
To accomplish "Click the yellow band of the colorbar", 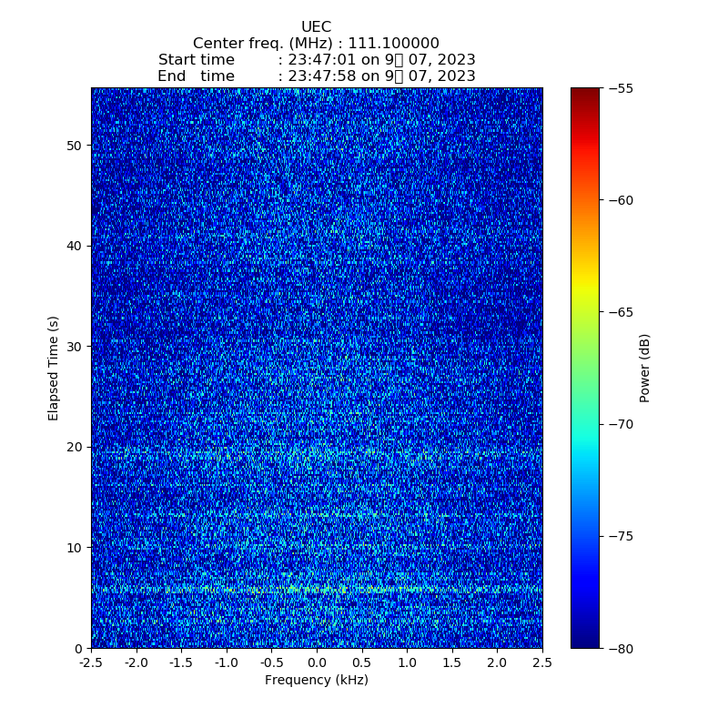I will 585,289.
